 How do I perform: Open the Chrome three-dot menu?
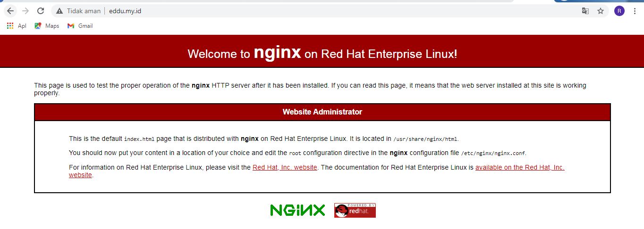point(635,11)
